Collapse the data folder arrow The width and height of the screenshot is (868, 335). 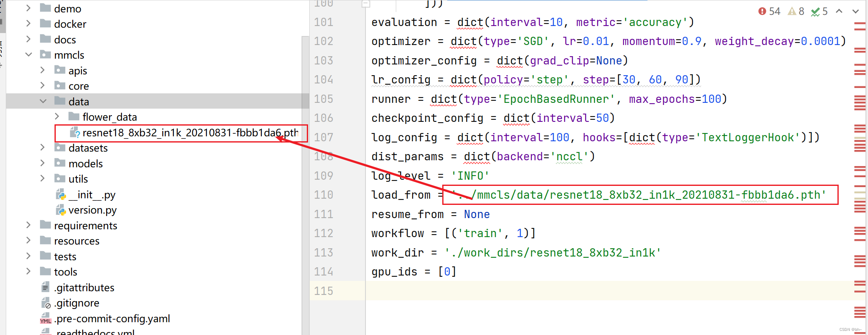coord(43,101)
